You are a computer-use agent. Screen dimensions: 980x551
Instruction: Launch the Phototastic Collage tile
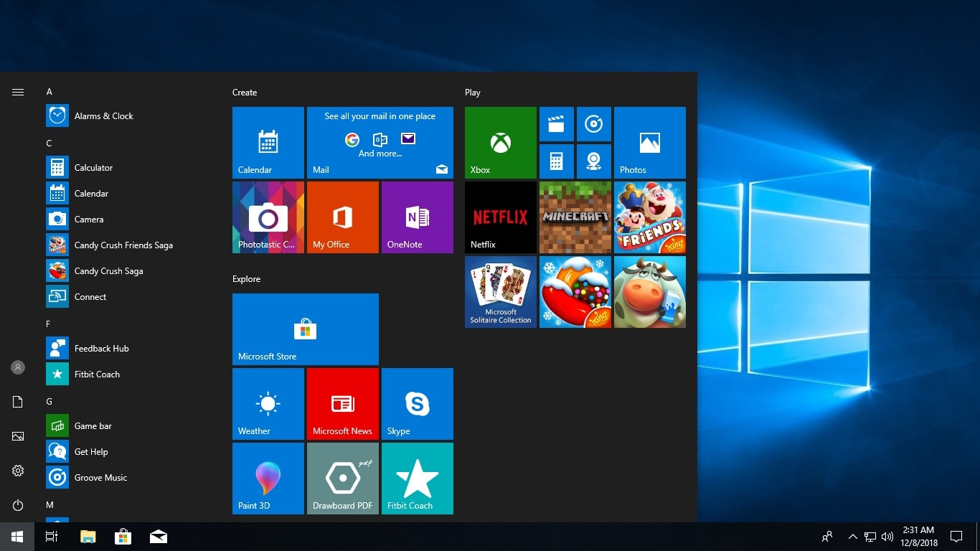point(268,217)
